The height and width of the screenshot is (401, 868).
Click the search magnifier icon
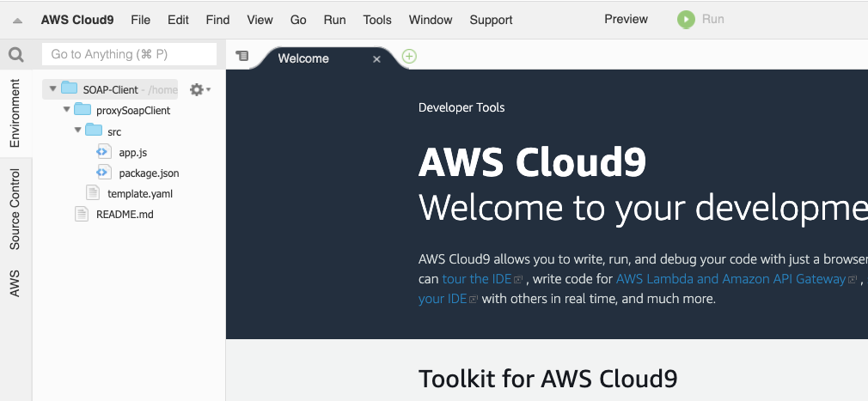[x=16, y=54]
